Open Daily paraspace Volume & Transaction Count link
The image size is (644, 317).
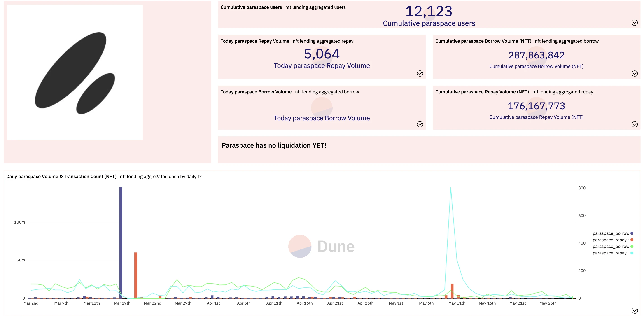61,177
